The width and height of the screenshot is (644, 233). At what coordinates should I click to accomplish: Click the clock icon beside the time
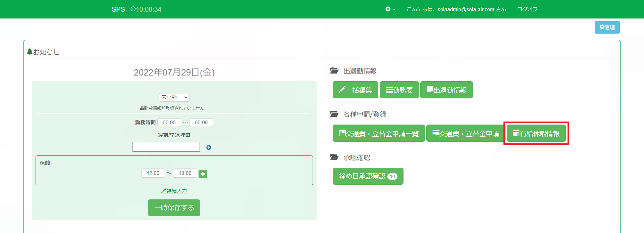[x=133, y=9]
